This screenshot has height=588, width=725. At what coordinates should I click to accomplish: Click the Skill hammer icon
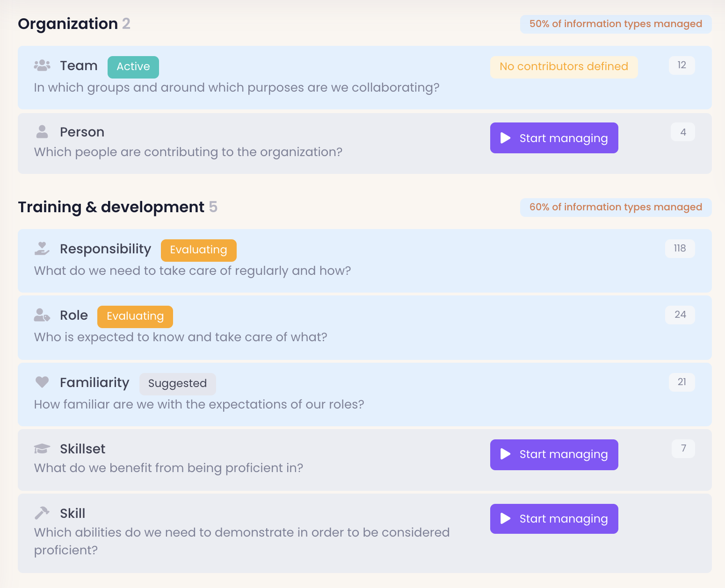coord(42,513)
